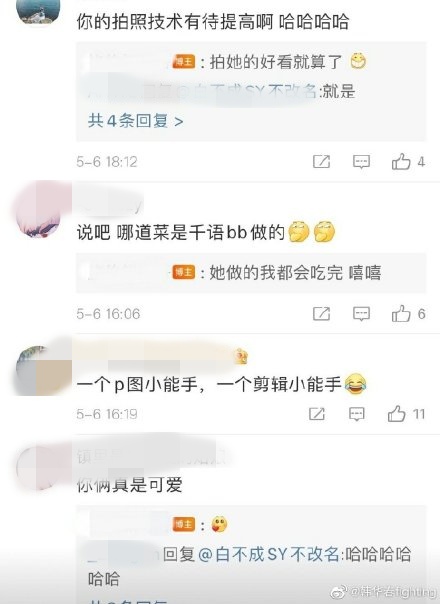This screenshot has width=440, height=604.
Task: Repost the 5-6 18:12 comment
Action: pos(321,162)
